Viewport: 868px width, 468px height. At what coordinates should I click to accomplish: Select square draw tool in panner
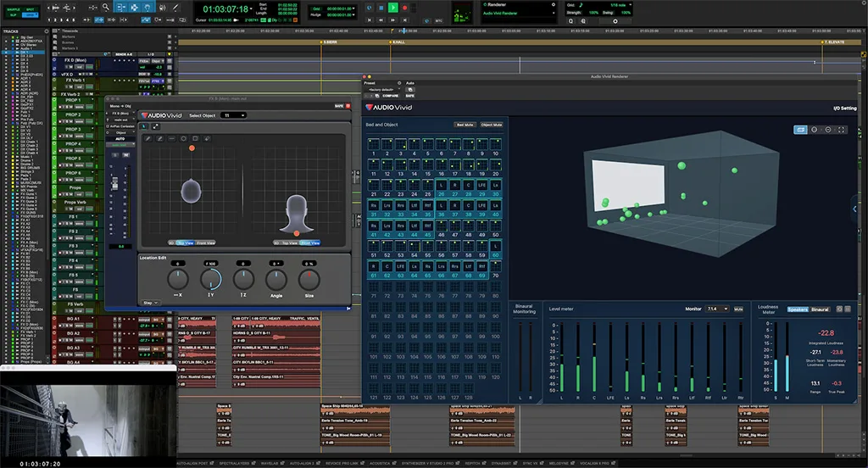[195, 138]
